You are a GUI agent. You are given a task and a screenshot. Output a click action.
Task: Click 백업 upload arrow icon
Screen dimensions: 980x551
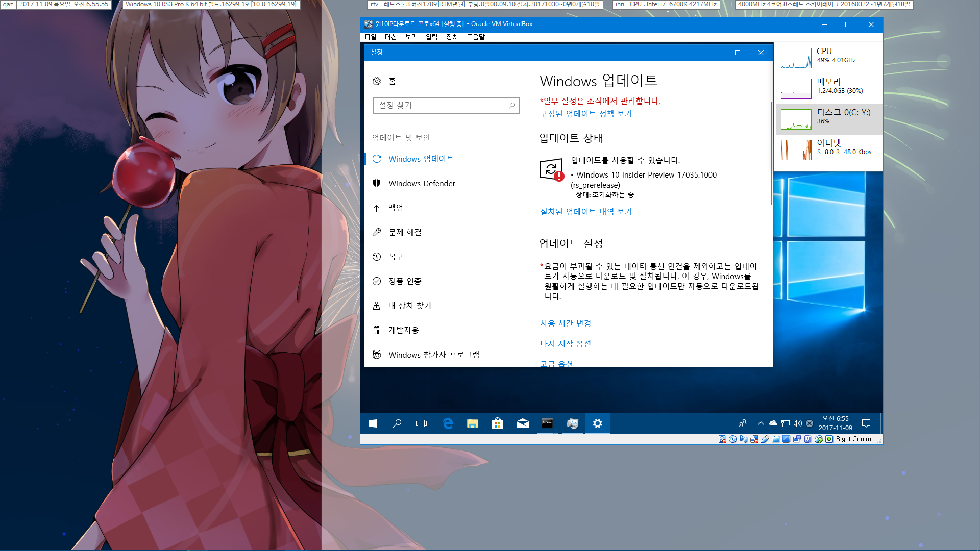377,208
